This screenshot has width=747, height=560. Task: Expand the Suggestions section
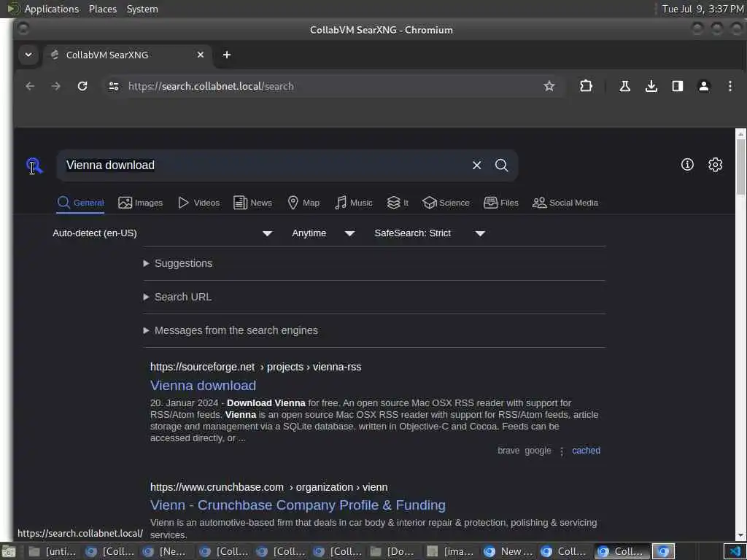coord(178,263)
